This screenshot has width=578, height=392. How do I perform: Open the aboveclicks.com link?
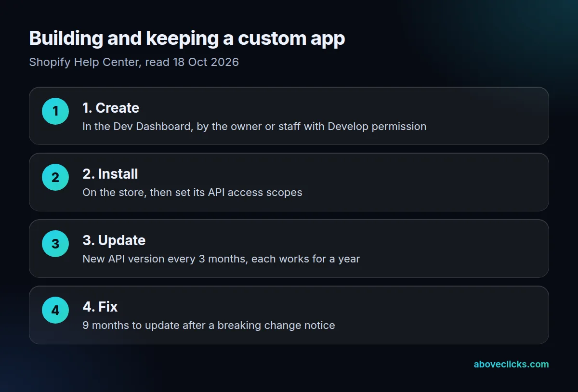pos(511,365)
